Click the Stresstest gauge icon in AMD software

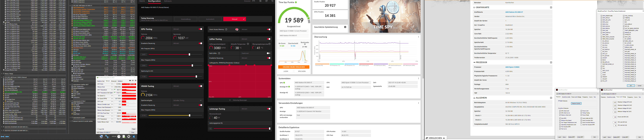point(254,1)
